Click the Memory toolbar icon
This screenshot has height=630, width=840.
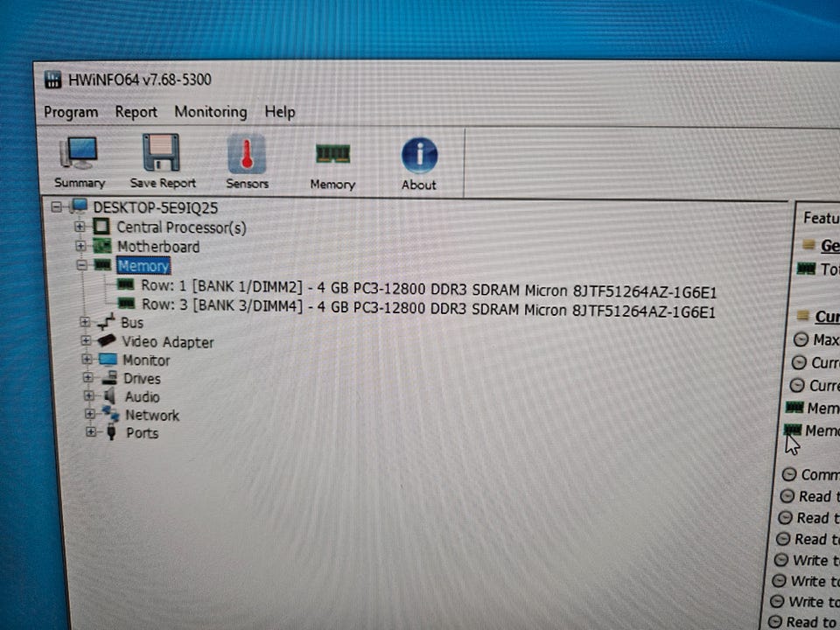tap(332, 154)
